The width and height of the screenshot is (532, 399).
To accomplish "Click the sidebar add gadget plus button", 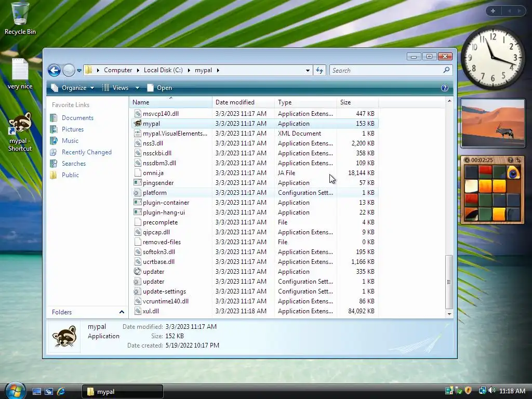I will pos(493,11).
